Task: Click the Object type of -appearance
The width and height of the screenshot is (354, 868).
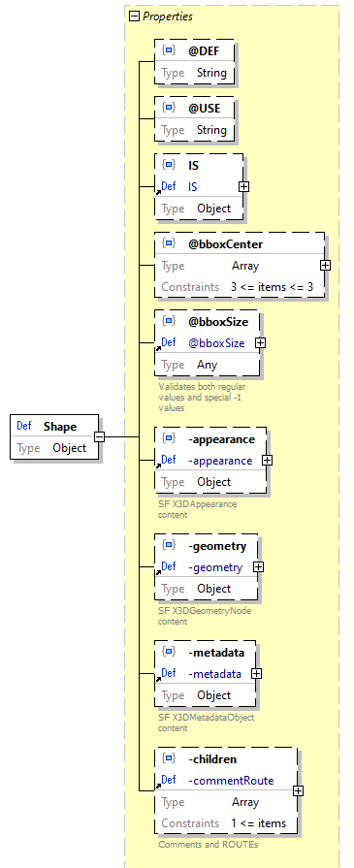Action: pos(213,482)
